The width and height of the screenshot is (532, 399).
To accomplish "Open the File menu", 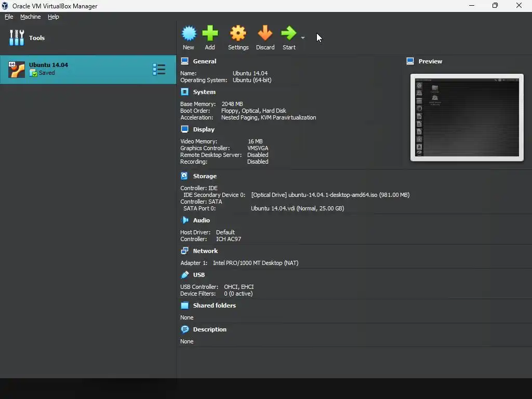I will tap(9, 17).
